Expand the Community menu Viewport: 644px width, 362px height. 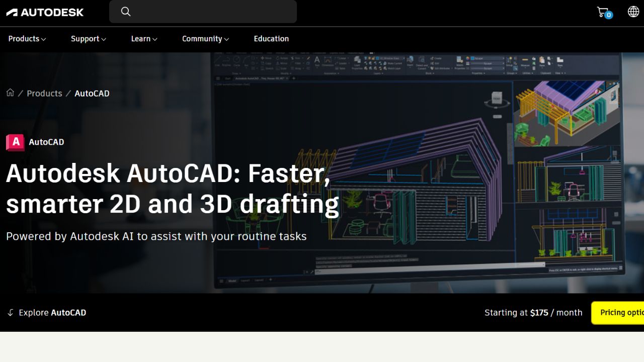pyautogui.click(x=206, y=39)
